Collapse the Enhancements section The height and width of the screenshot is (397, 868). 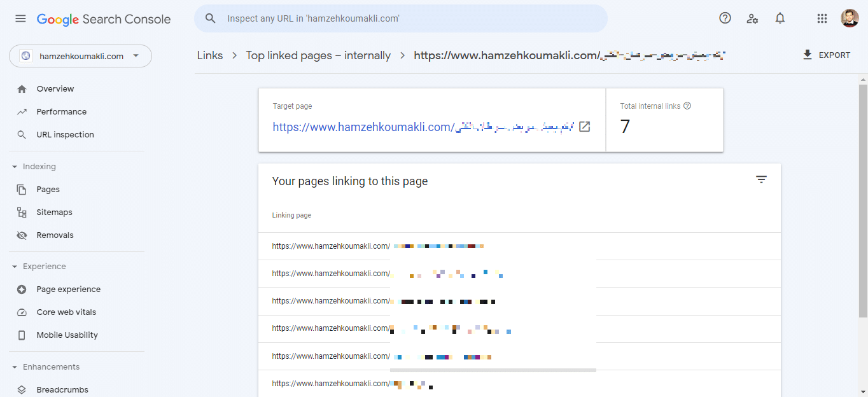pos(15,367)
